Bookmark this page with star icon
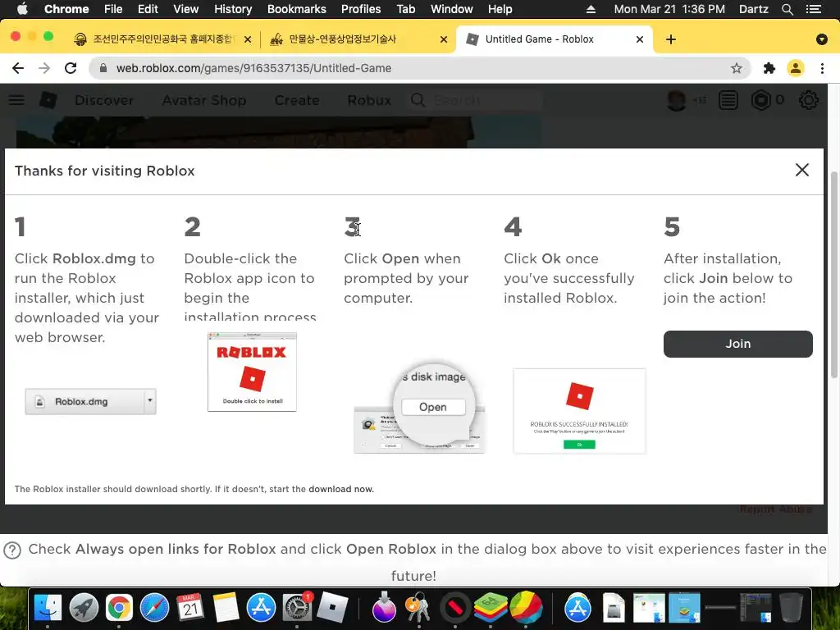840x630 pixels. [737, 68]
